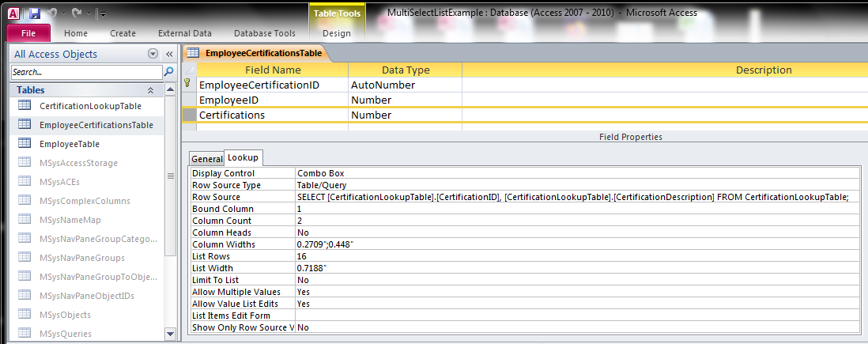Open the Customize Quick Access Toolbar dropdown
868x344 pixels.
click(x=103, y=13)
